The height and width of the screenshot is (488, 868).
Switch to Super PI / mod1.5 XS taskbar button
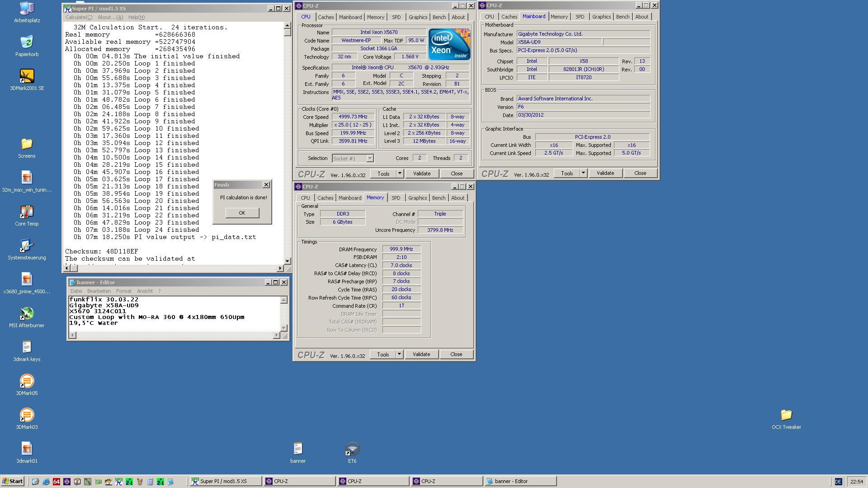coord(225,481)
